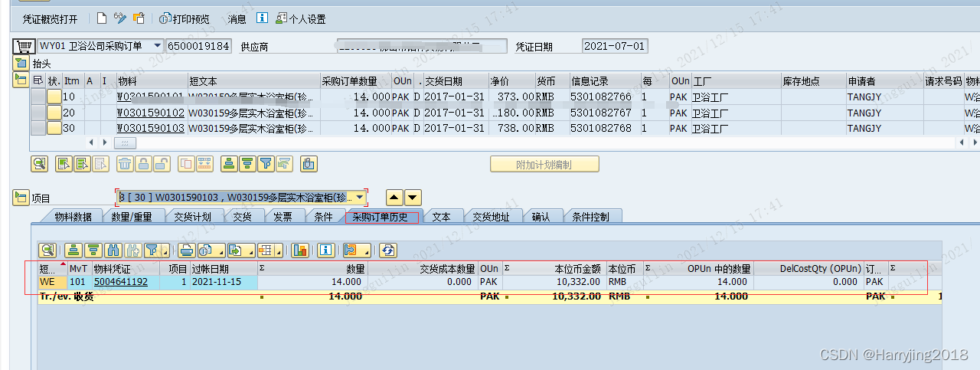The width and height of the screenshot is (980, 370).
Task: Select 采购订单历史 tab
Action: (x=381, y=217)
